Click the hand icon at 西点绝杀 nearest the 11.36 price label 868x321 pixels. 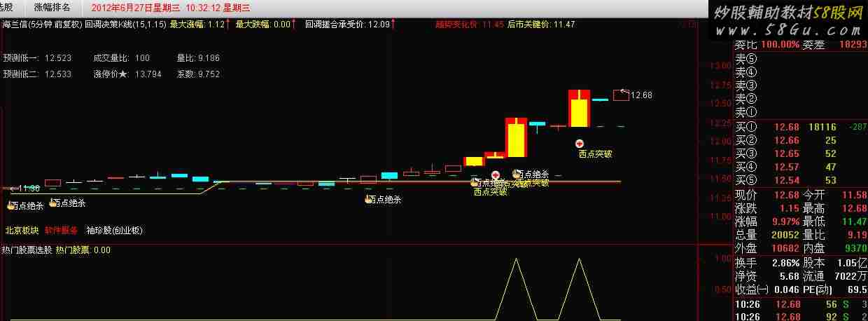tap(13, 205)
